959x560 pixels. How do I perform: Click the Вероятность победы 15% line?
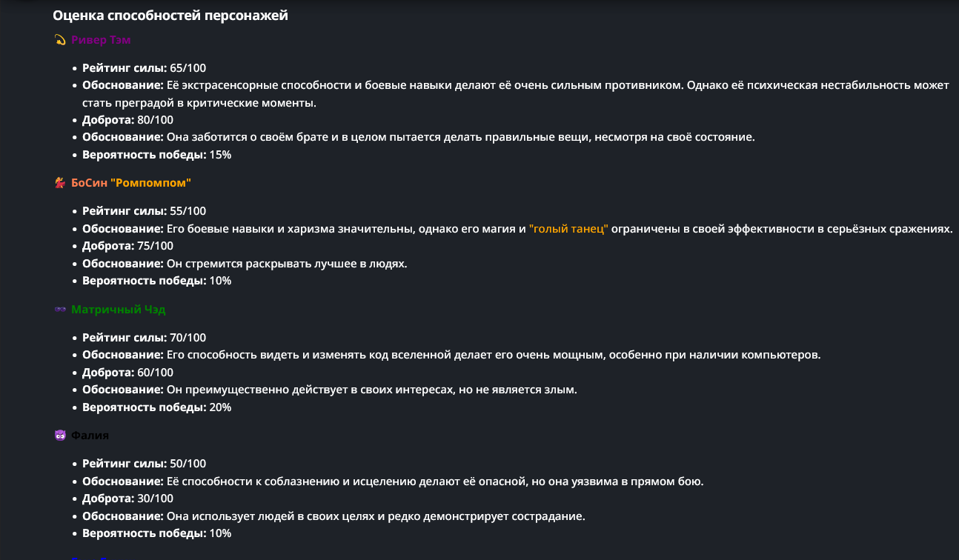156,155
